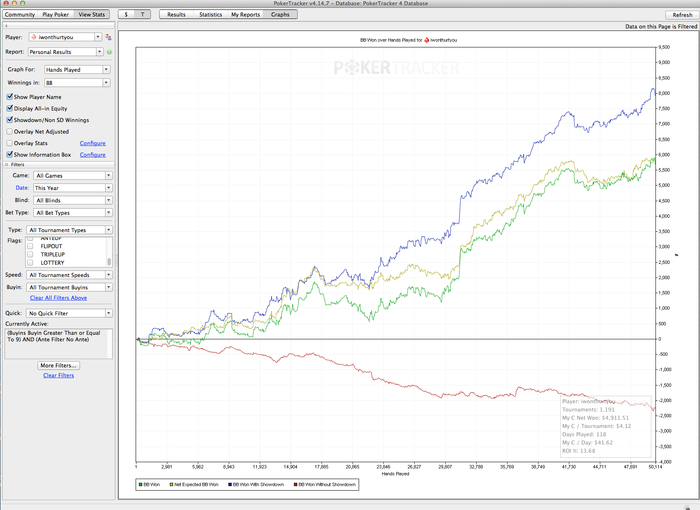Open the Bet Type dropdown
Viewport: 700px width, 510px height.
point(73,213)
